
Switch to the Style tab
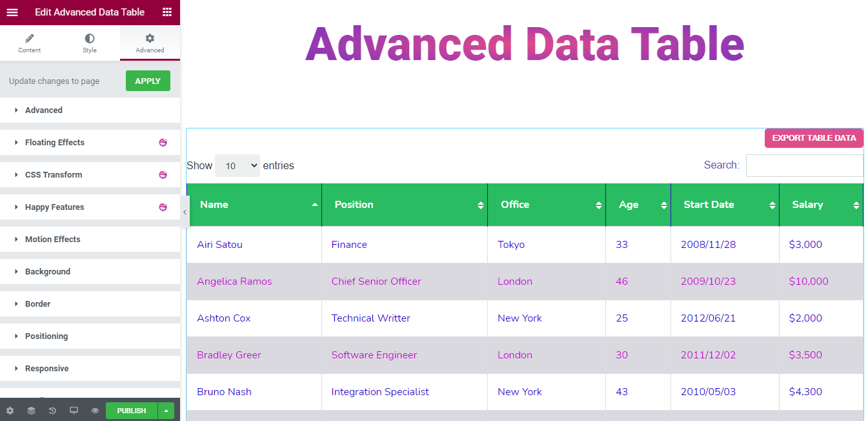pos(90,43)
